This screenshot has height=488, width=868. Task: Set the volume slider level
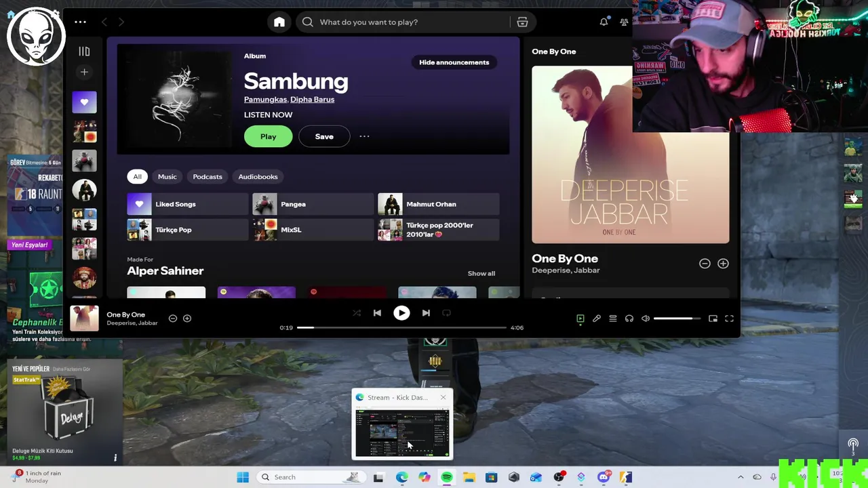[677, 319]
